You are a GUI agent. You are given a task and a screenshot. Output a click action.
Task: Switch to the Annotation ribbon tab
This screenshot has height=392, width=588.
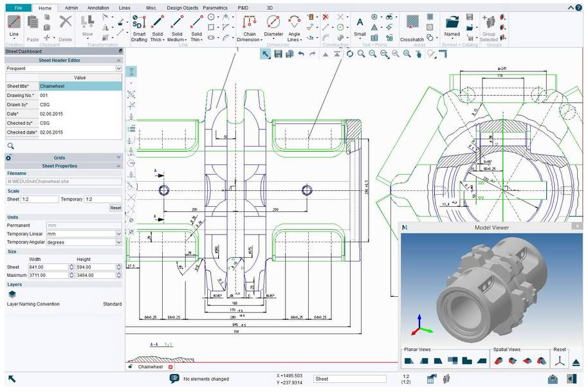click(98, 8)
